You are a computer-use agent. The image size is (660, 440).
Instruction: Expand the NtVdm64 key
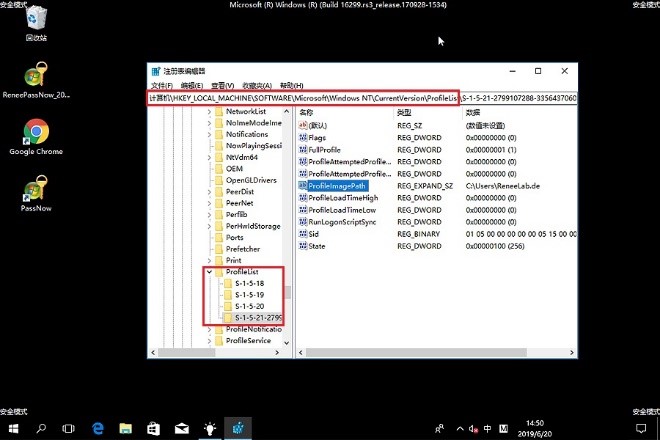point(209,157)
